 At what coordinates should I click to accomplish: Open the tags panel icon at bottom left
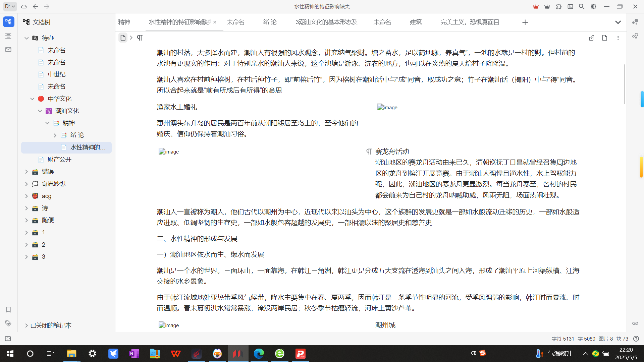tap(8, 323)
